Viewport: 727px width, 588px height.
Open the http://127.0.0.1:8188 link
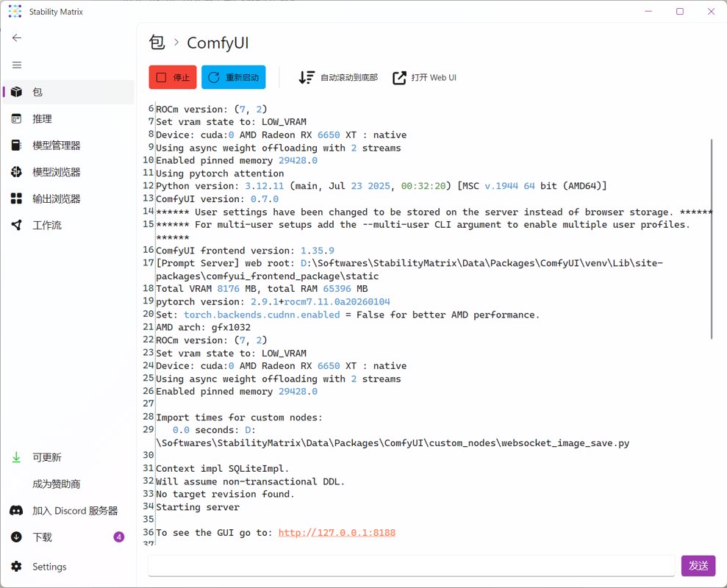(x=337, y=532)
